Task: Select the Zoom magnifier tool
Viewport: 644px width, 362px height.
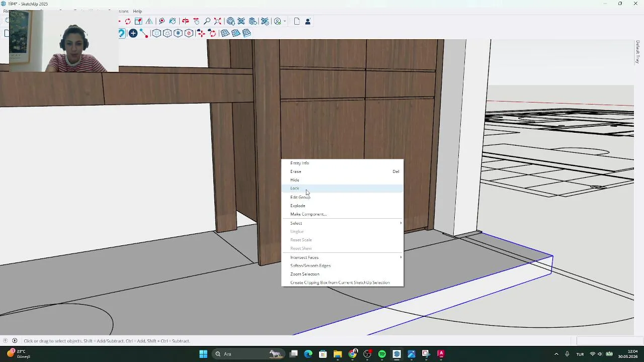Action: 207,21
